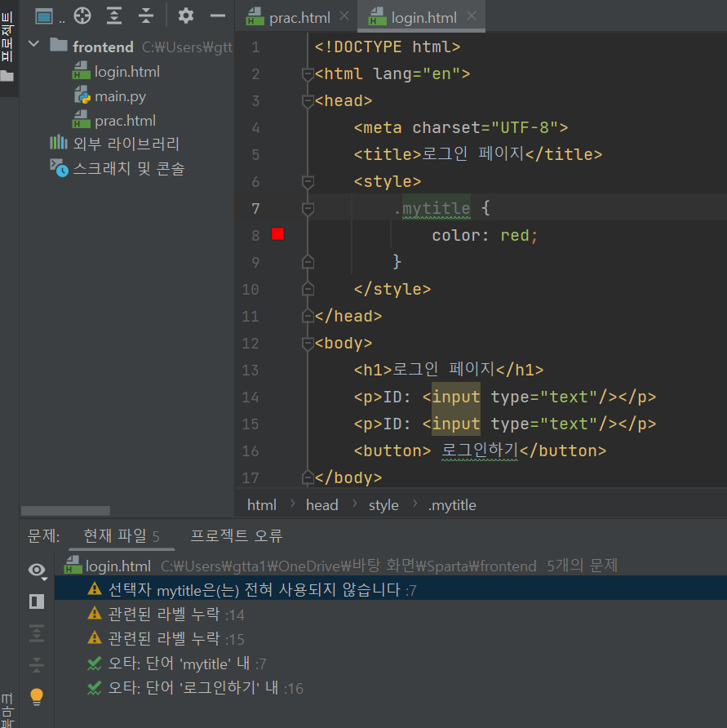Hide the project panel with the minus icon
The width and height of the screenshot is (727, 728).
(x=217, y=16)
